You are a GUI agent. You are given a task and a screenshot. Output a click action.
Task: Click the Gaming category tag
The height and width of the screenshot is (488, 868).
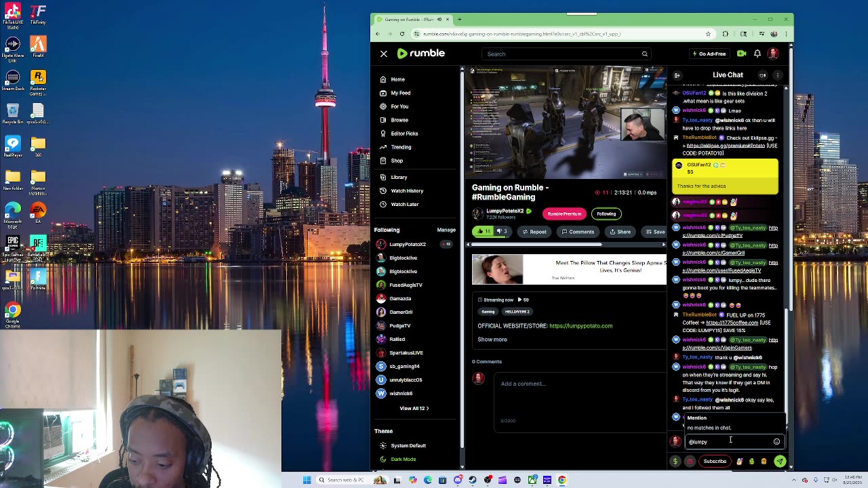tap(488, 312)
